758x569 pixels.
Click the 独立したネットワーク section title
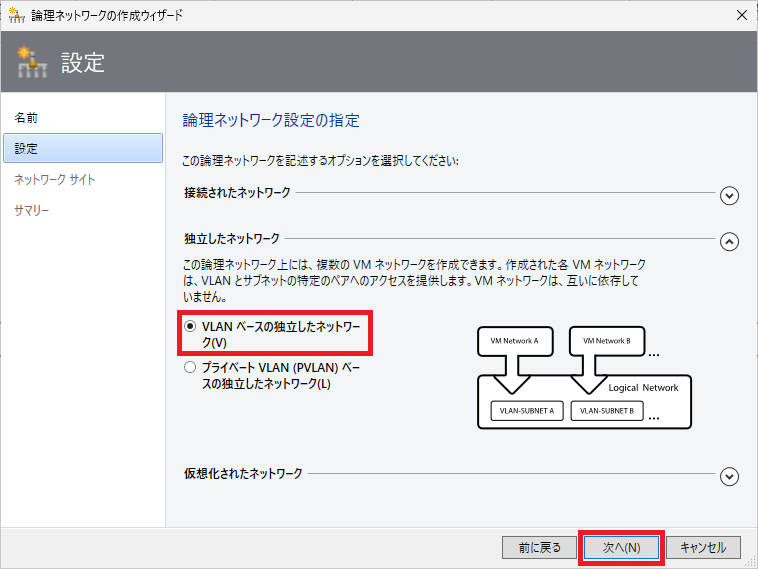click(x=232, y=238)
